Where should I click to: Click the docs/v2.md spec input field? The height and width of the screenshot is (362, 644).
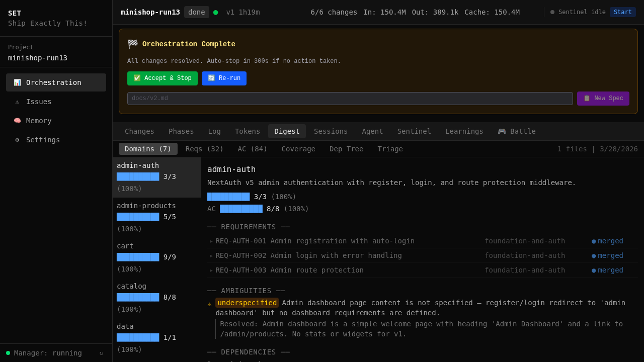point(349,99)
